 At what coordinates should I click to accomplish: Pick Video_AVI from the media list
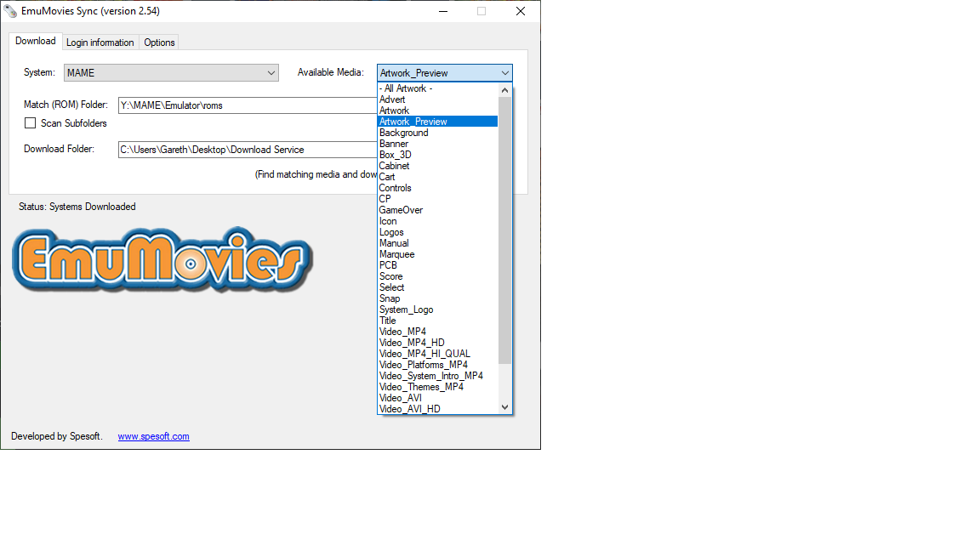point(438,398)
